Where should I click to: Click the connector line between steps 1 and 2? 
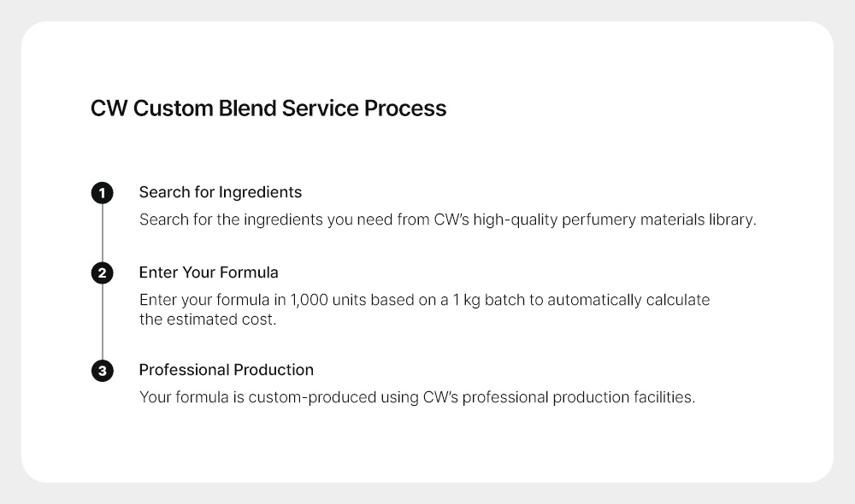pyautogui.click(x=102, y=233)
